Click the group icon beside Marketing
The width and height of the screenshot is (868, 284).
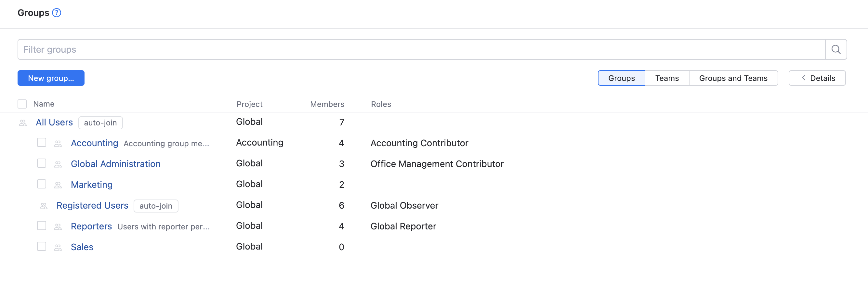(58, 185)
